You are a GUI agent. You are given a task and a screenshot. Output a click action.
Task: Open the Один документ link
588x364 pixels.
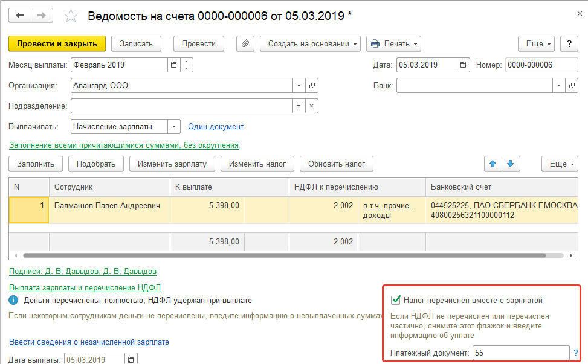click(216, 127)
